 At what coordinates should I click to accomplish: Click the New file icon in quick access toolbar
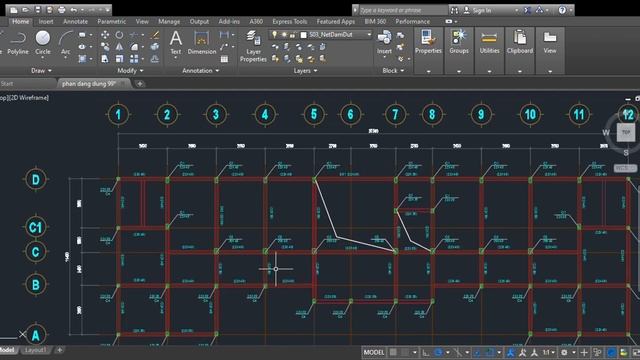pos(13,10)
